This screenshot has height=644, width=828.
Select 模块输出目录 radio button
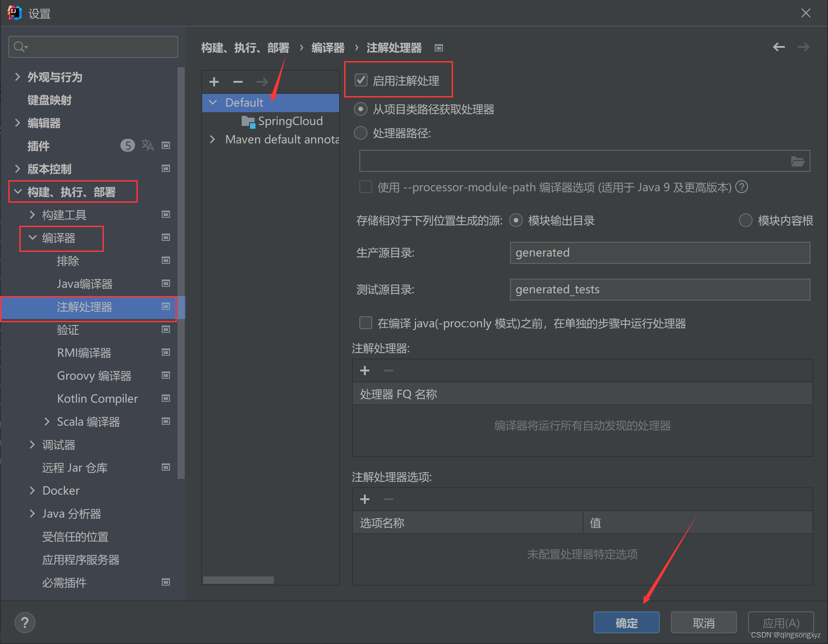(x=516, y=221)
